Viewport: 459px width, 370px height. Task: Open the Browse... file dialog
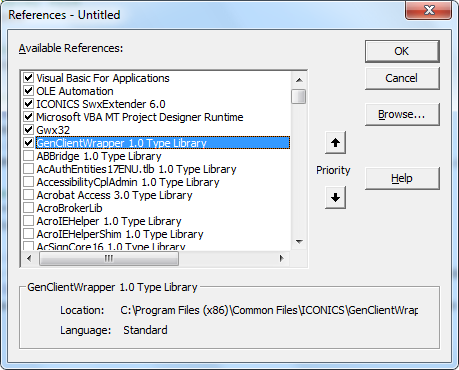(402, 115)
